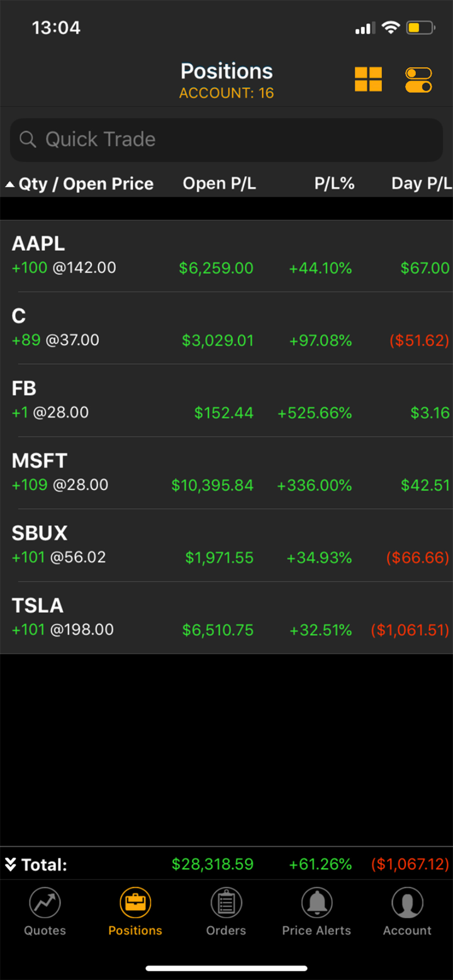
Task: Open the Account profile icon
Action: 407,903
